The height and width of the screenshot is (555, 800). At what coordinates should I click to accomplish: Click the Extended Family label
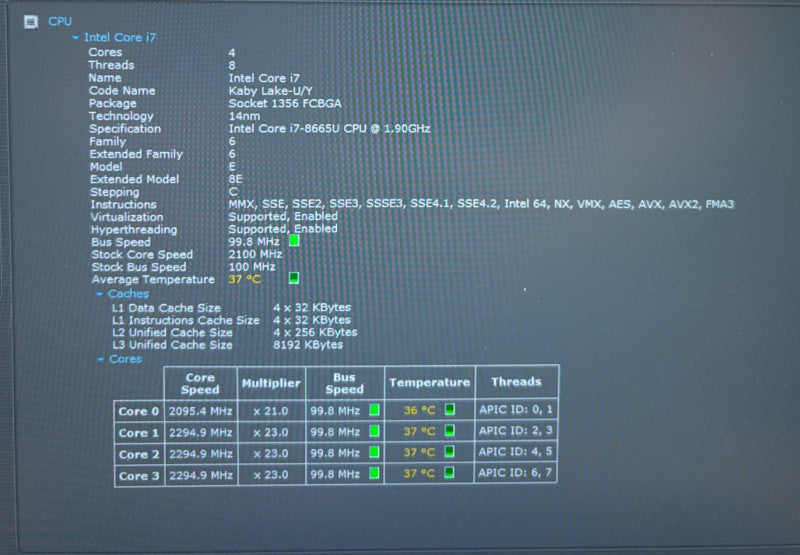point(136,154)
